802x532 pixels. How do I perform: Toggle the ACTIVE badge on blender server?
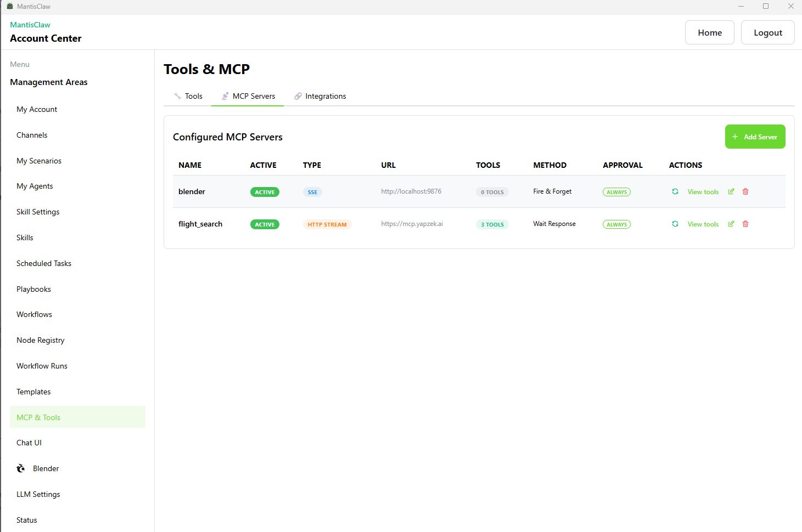(x=265, y=192)
